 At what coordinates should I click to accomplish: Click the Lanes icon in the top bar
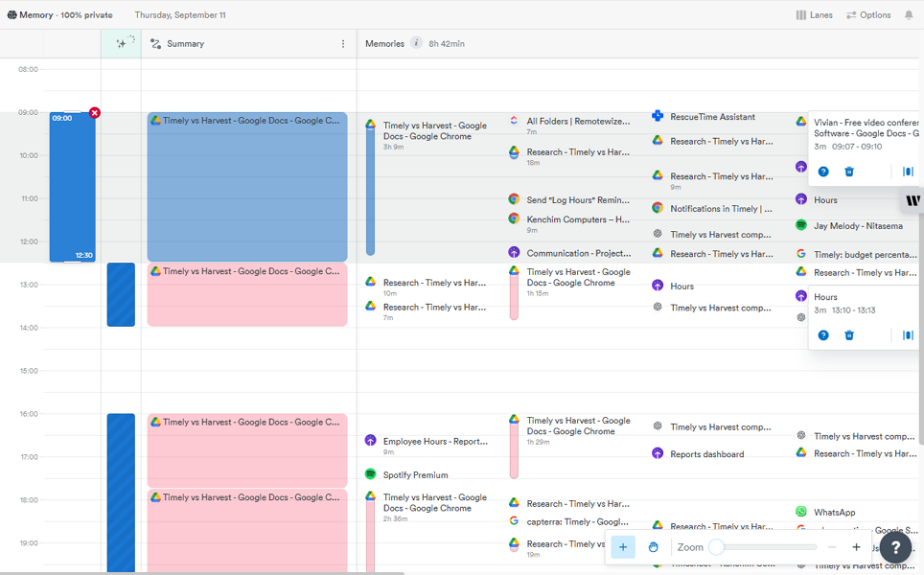pos(801,14)
